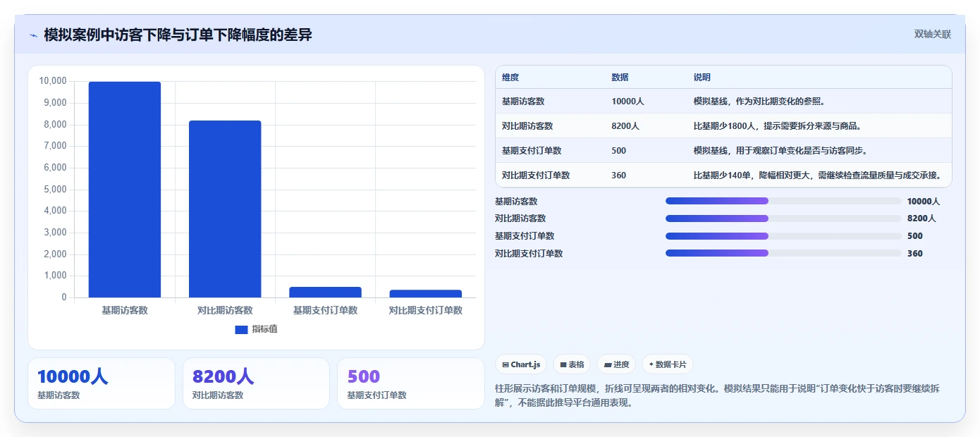This screenshot has height=437, width=980.
Task: Select the 数据卡片 chip
Action: click(668, 364)
